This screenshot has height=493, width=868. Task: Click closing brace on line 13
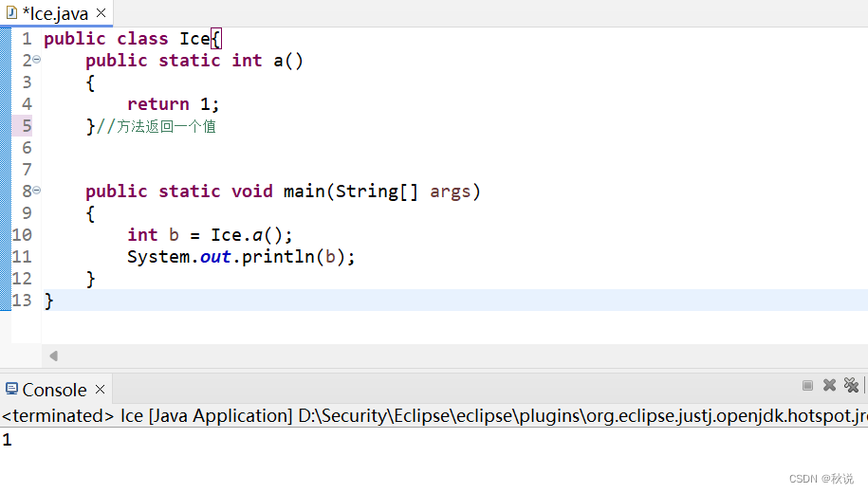pos(48,301)
